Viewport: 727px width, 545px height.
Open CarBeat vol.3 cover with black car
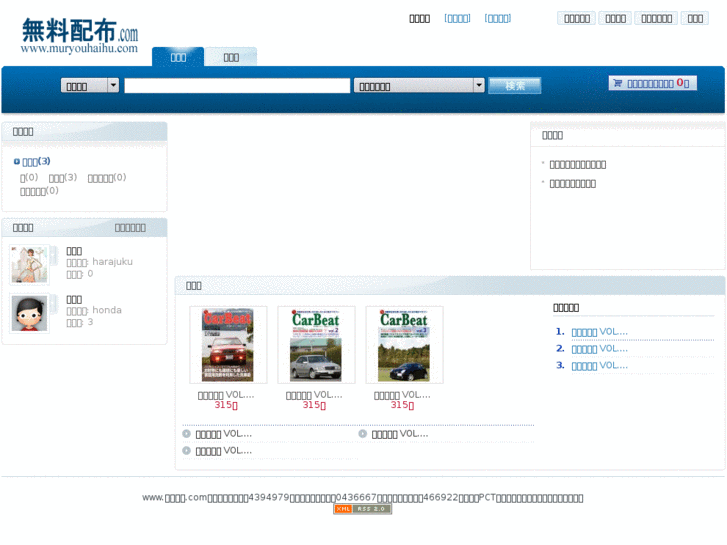point(404,345)
